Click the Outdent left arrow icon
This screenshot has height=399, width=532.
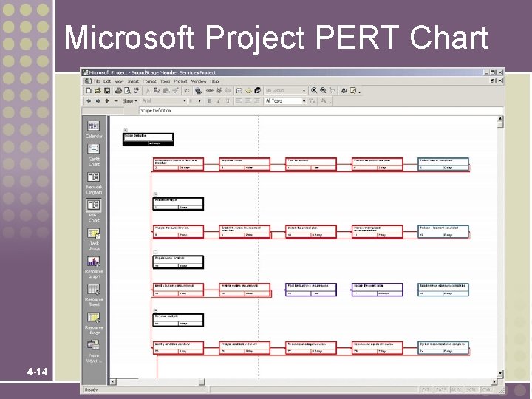click(x=89, y=100)
